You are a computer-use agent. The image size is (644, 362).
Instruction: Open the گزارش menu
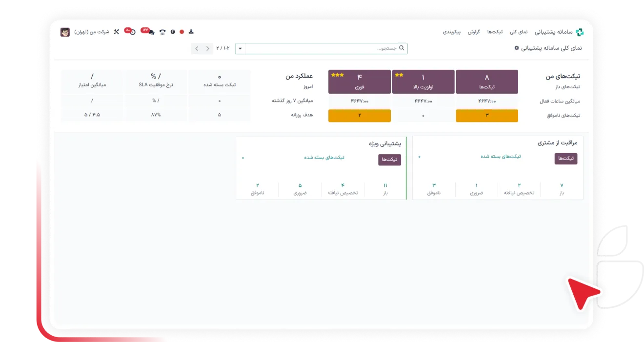click(474, 32)
